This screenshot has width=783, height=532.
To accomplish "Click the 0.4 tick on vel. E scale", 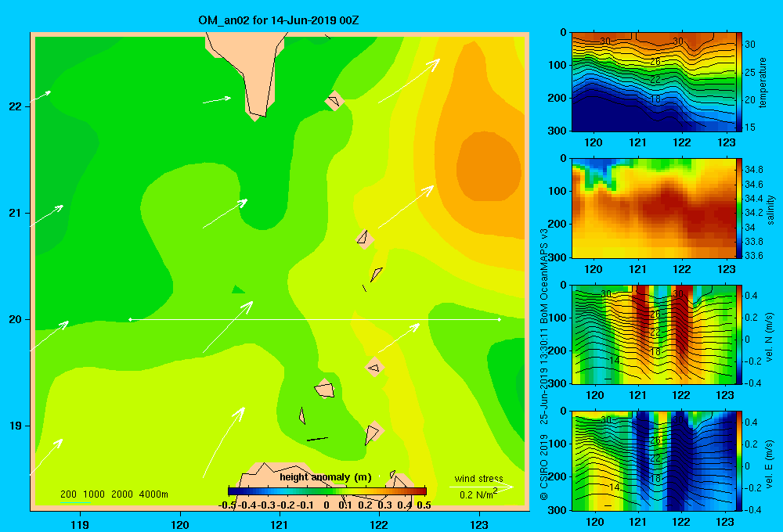I will [751, 422].
